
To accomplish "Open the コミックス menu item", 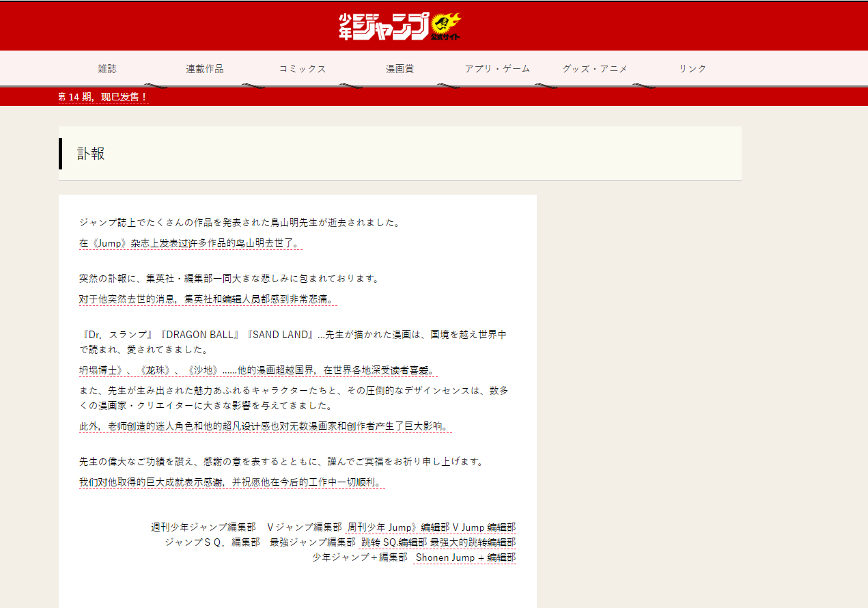I will pos(303,69).
